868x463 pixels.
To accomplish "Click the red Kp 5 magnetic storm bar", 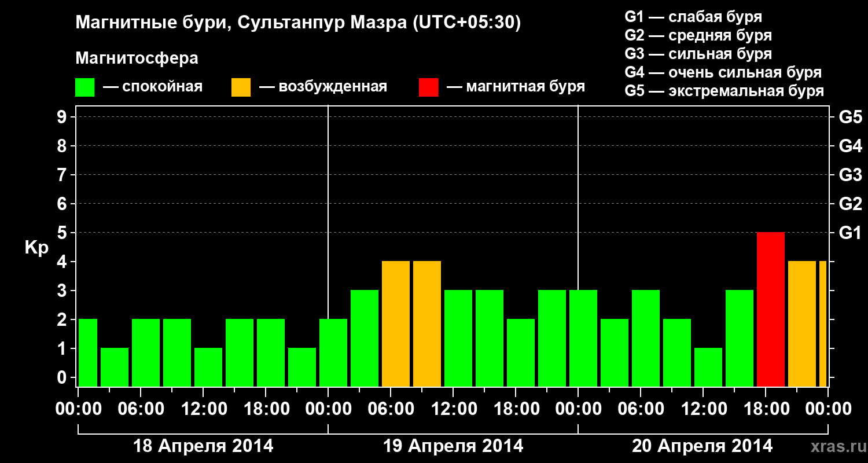I will (771, 309).
